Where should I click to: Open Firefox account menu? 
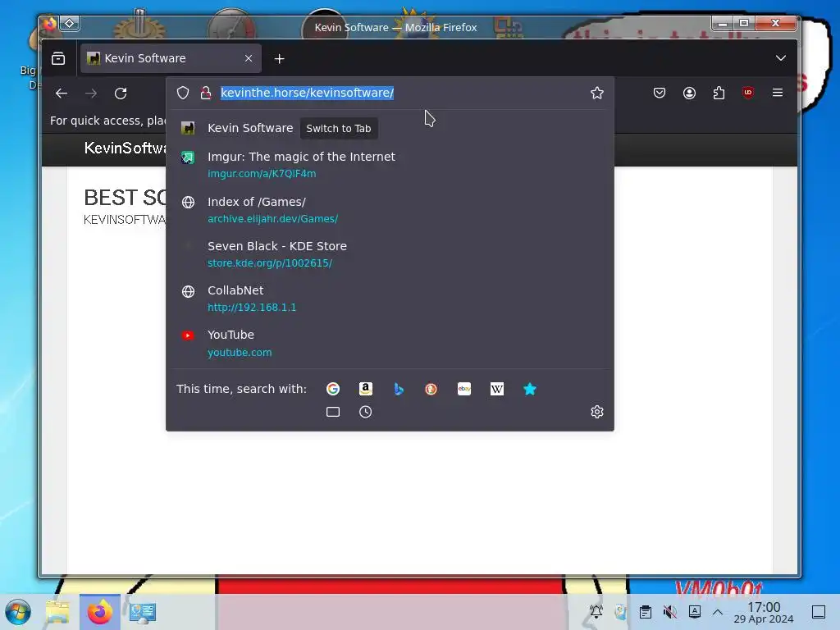tap(689, 93)
